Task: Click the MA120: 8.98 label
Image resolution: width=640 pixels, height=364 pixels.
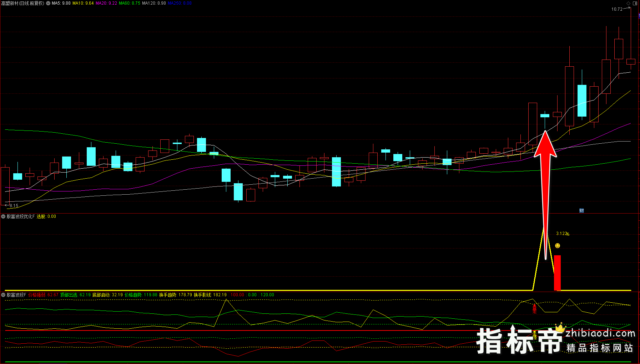Action: [154, 3]
